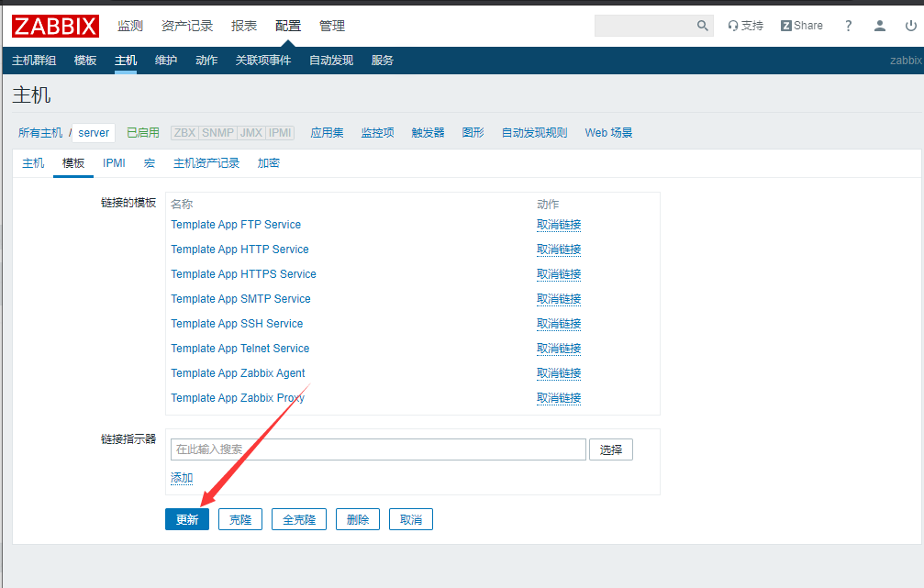
Task: Open Template App SMTP Service
Action: 240,299
